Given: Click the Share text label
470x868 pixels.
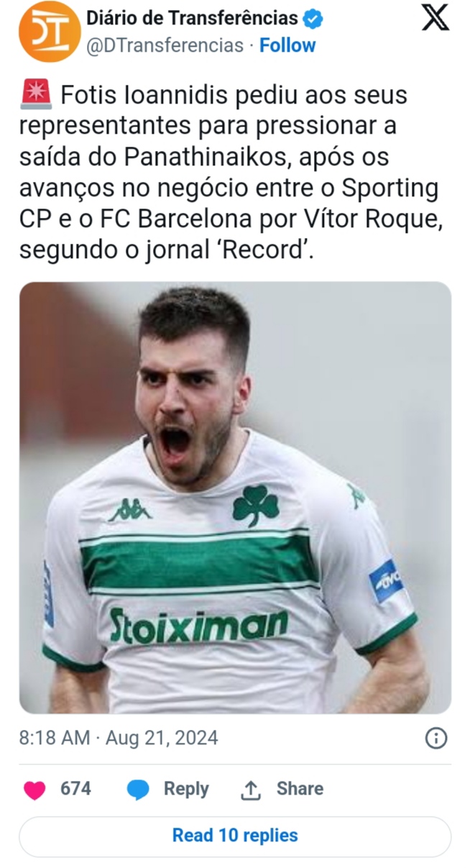Looking at the screenshot, I should pos(300,789).
